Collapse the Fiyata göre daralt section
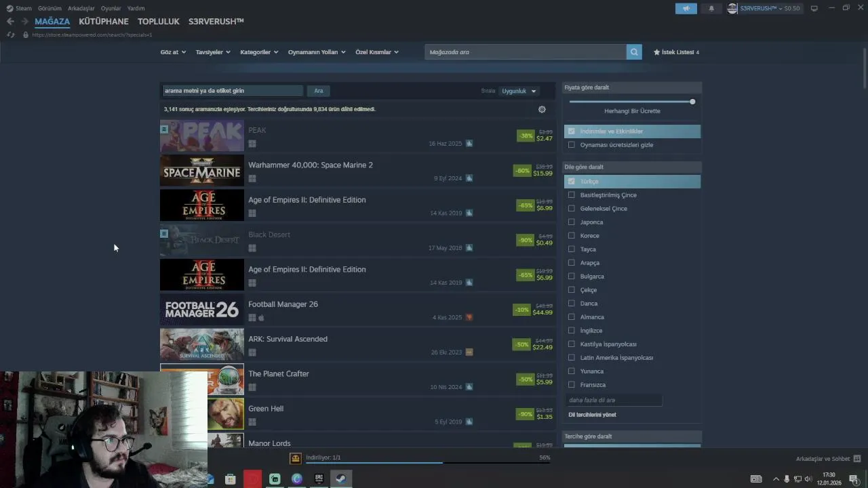The height and width of the screenshot is (488, 868). (x=632, y=87)
